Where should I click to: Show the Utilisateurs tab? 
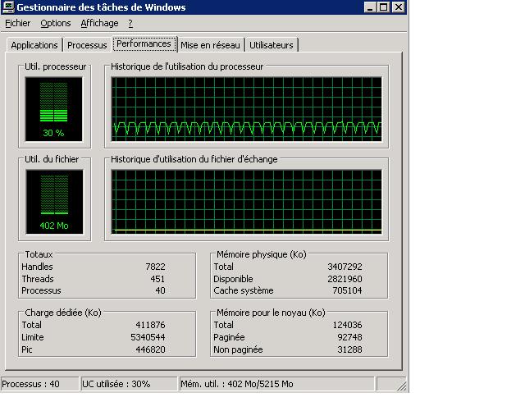tap(272, 45)
